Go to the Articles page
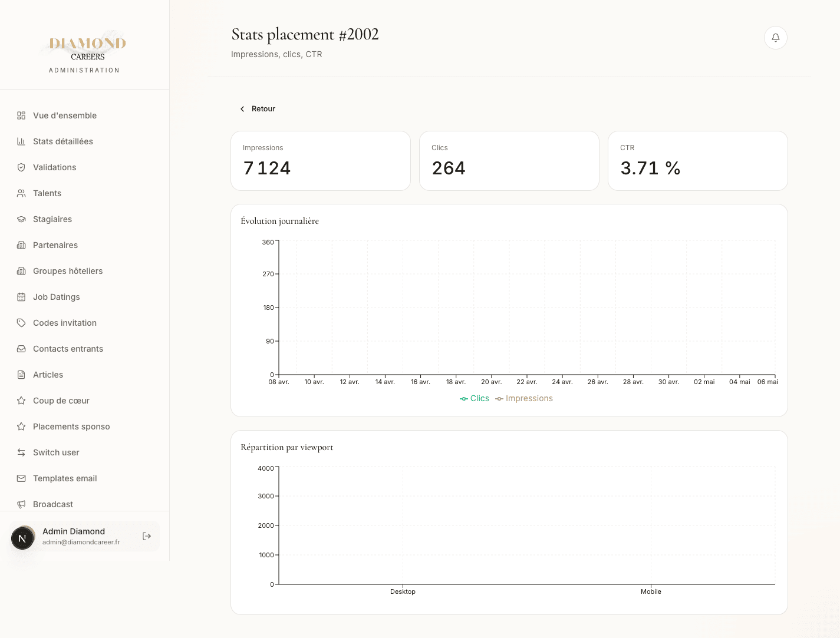This screenshot has width=840, height=638. (85, 375)
